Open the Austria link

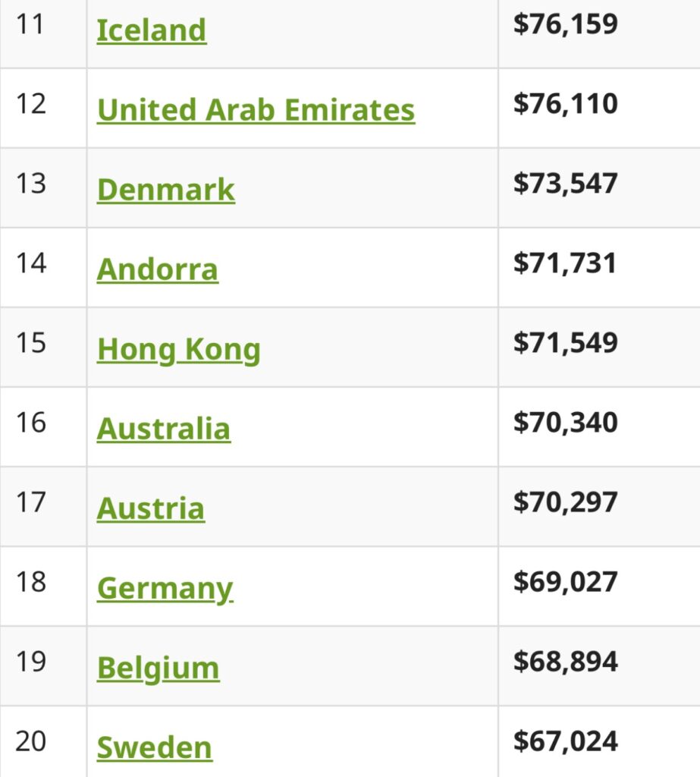tap(151, 509)
